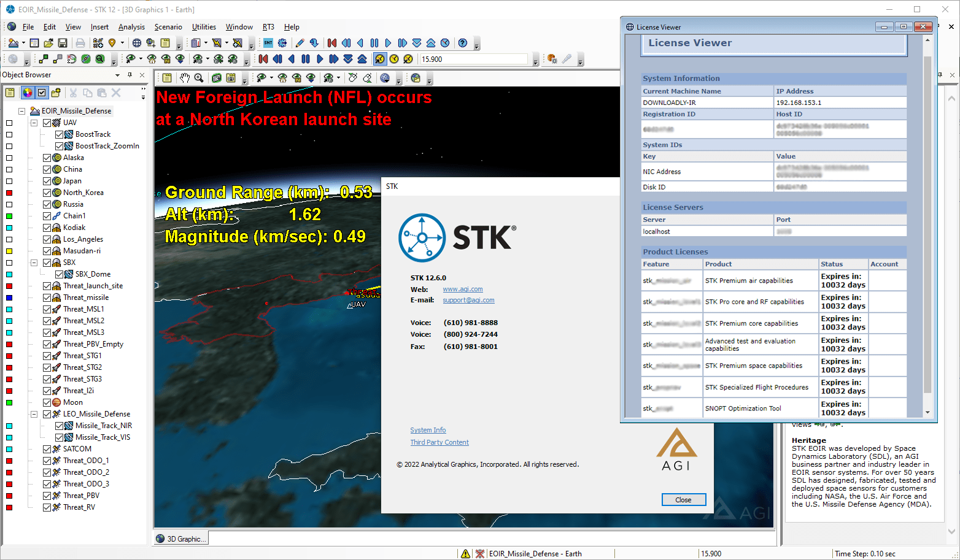960x560 pixels.
Task: Open the Utilities menu
Action: coord(204,27)
